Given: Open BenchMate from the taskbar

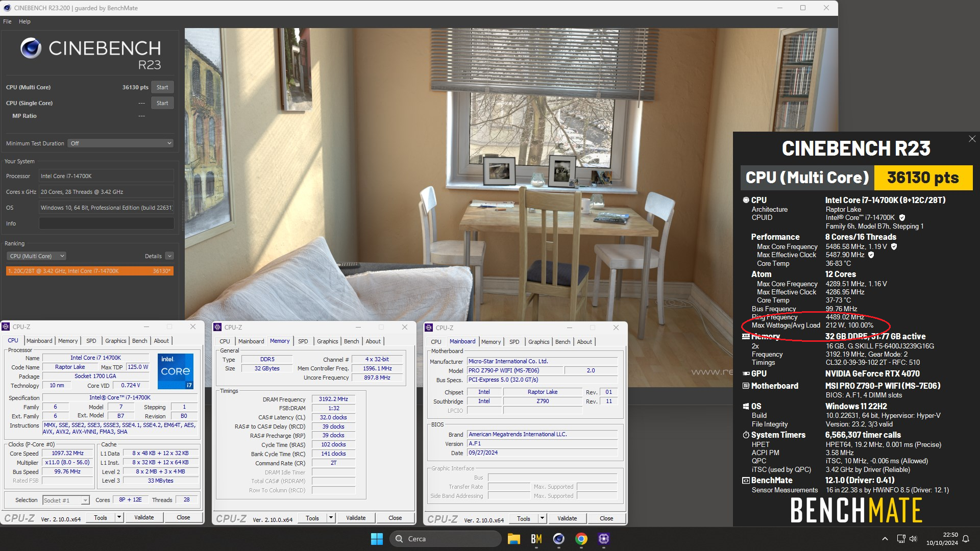Looking at the screenshot, I should [x=536, y=539].
